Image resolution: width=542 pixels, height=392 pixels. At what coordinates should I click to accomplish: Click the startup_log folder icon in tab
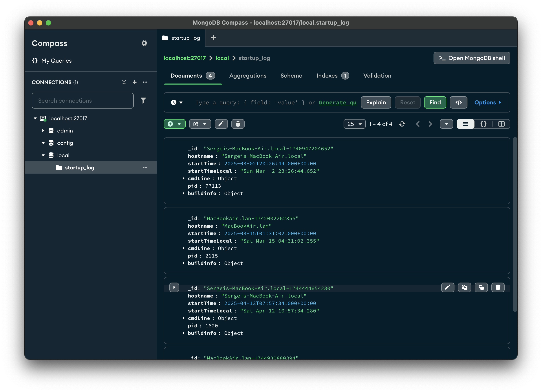pos(165,38)
